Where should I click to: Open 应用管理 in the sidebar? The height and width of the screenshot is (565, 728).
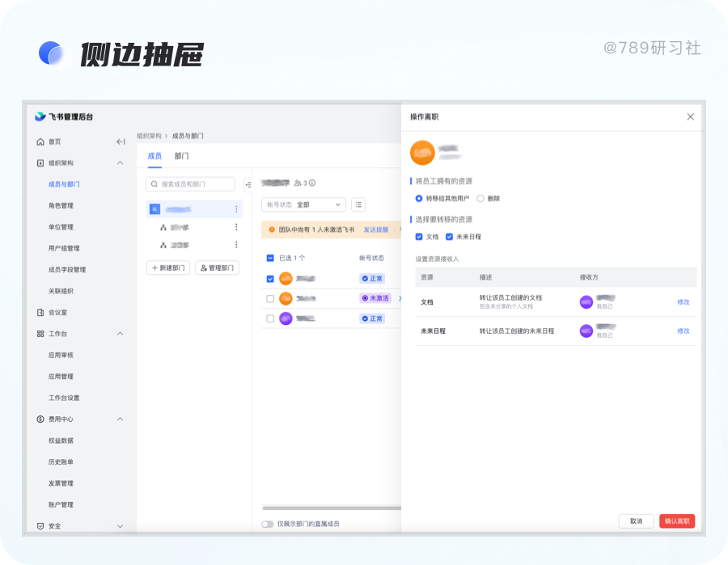click(61, 376)
